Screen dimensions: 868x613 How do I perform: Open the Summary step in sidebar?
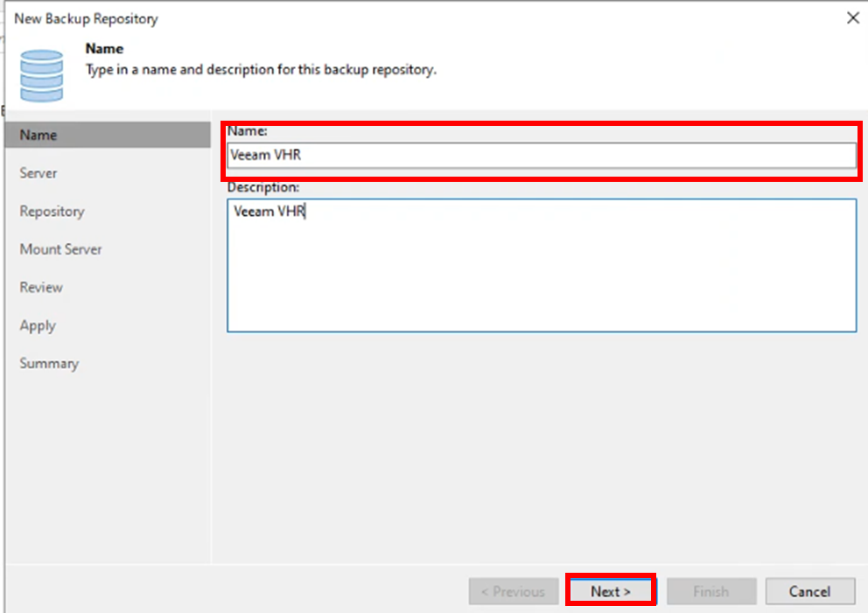49,364
